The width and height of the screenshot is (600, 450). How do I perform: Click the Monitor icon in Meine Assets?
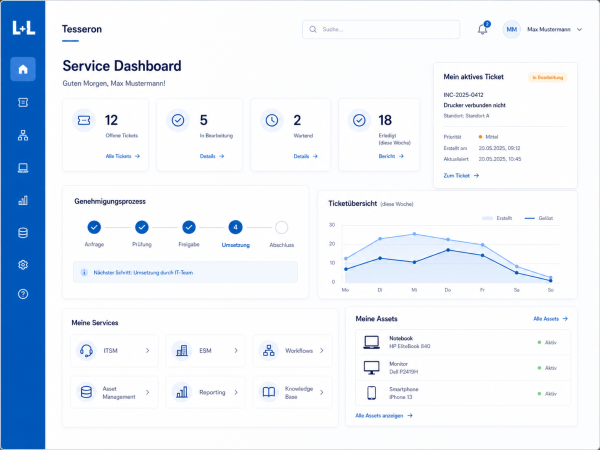point(372,368)
